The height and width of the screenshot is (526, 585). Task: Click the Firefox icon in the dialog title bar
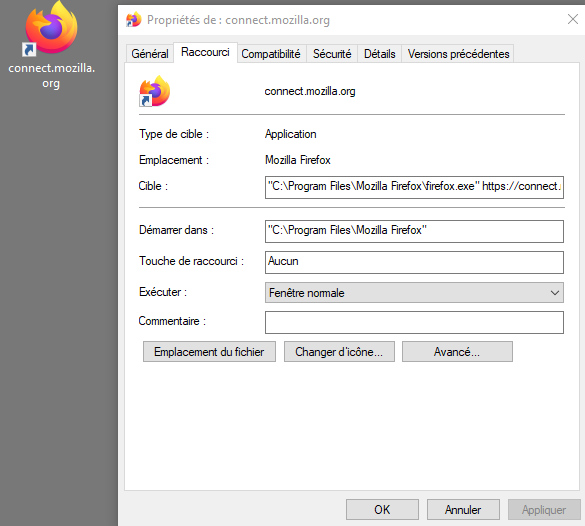click(134, 19)
